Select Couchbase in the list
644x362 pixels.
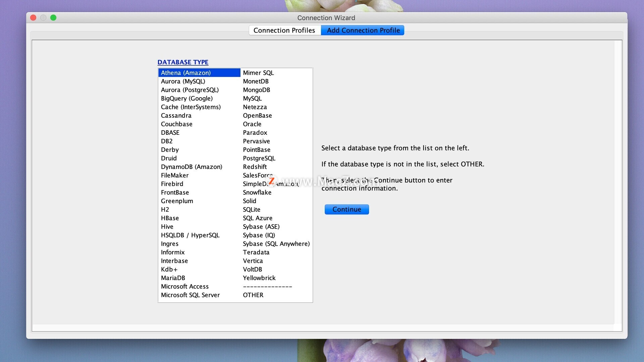199,124
